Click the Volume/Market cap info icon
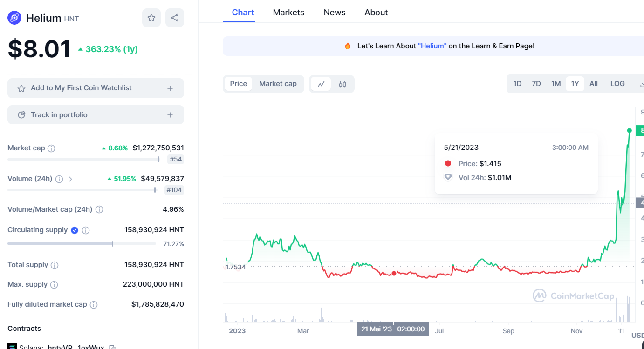Image resolution: width=644 pixels, height=349 pixels. [x=99, y=209]
